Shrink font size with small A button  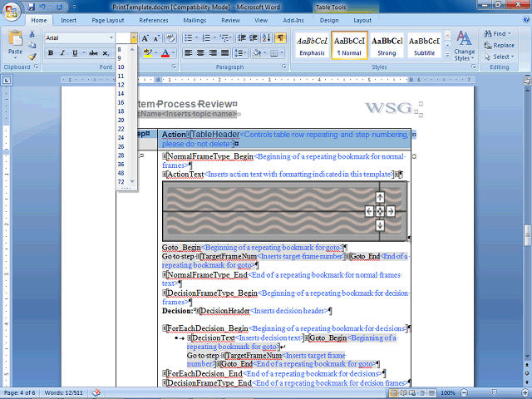pyautogui.click(x=156, y=38)
